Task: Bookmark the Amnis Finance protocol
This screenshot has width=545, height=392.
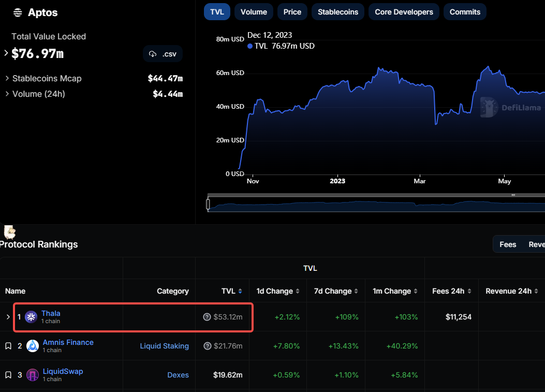Action: tap(8, 346)
